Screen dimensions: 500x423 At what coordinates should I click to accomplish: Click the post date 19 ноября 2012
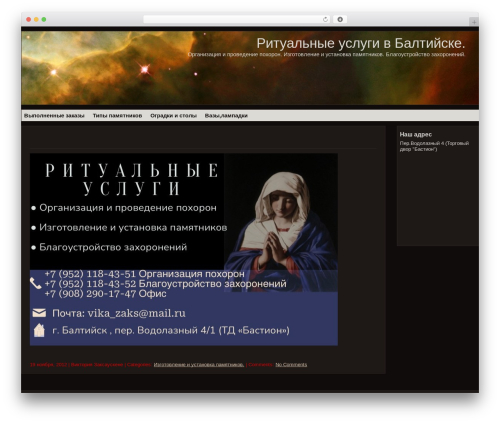pyautogui.click(x=49, y=364)
